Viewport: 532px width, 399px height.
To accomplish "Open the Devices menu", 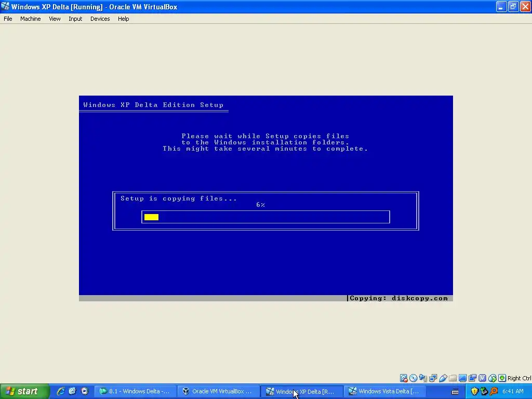I will (100, 19).
